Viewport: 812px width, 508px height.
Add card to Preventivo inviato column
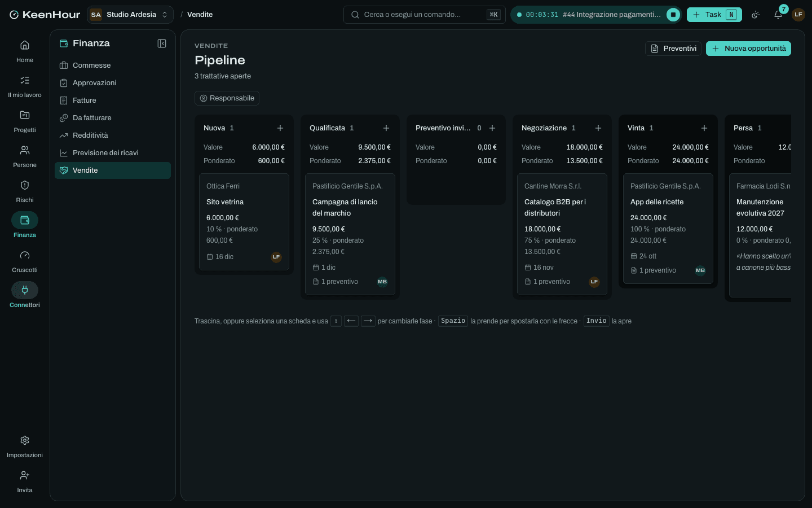492,128
